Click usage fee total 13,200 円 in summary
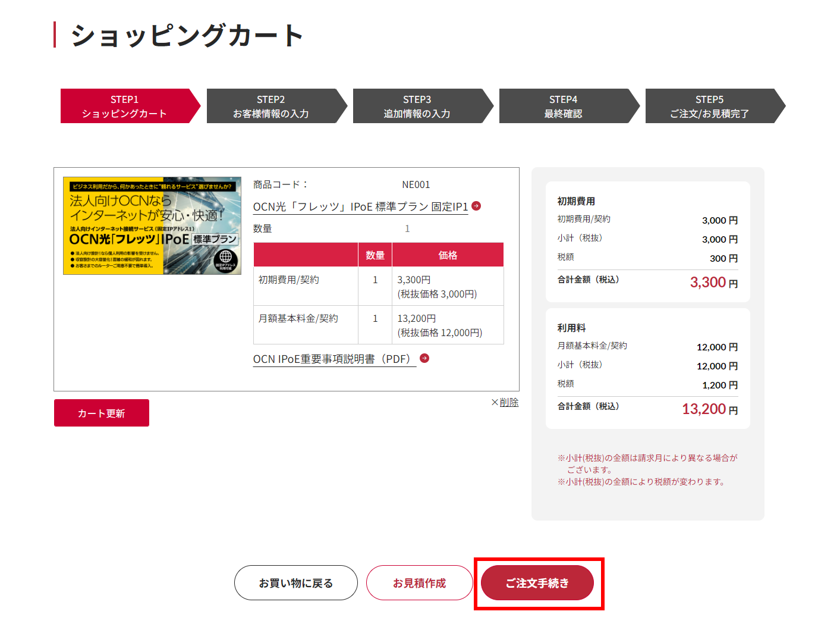Image resolution: width=840 pixels, height=630 pixels. pyautogui.click(x=710, y=409)
